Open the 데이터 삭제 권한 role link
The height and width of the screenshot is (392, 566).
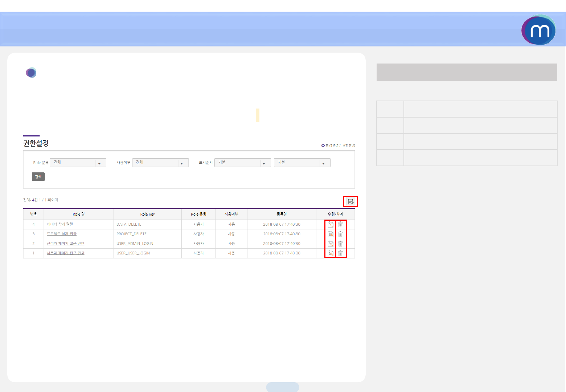point(60,224)
